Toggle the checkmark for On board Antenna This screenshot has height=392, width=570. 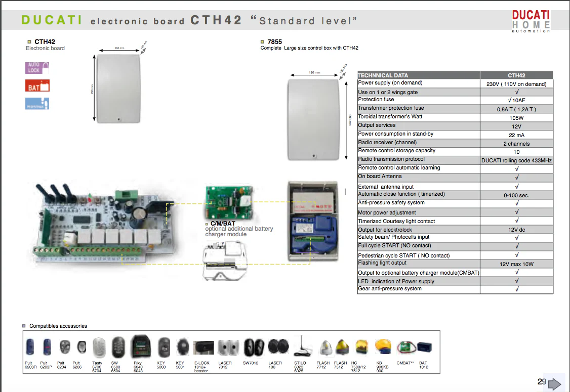tap(516, 177)
